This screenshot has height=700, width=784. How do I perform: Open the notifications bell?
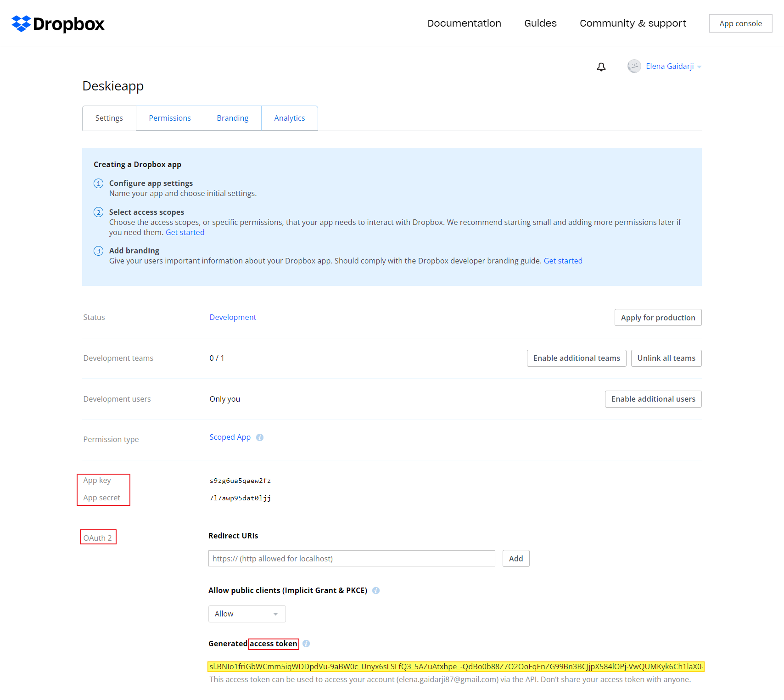pos(601,67)
